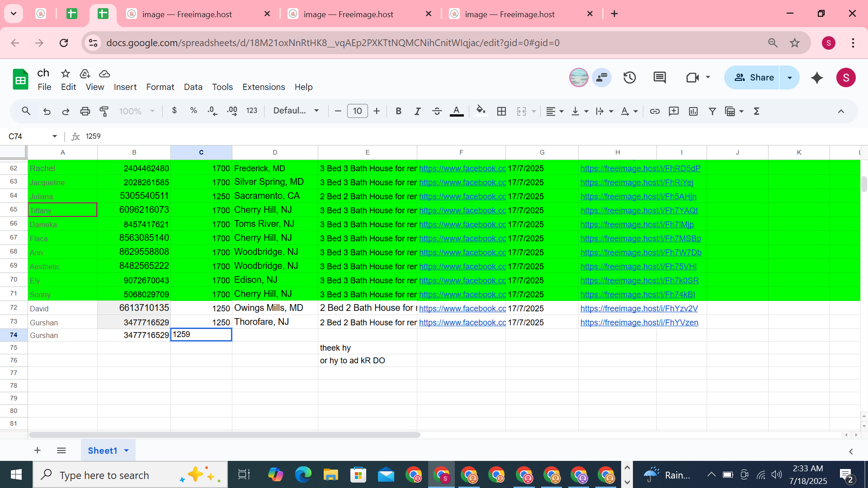Open the comments speech bubble icon

point(660,78)
